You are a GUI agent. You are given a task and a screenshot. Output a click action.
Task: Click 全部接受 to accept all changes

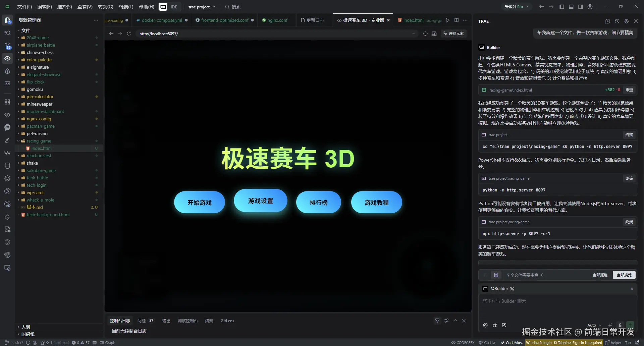(624, 275)
